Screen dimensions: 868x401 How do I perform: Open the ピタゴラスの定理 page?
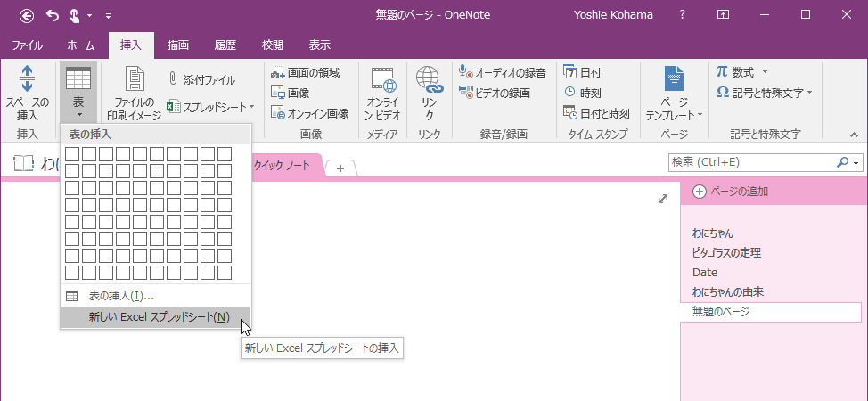726,253
